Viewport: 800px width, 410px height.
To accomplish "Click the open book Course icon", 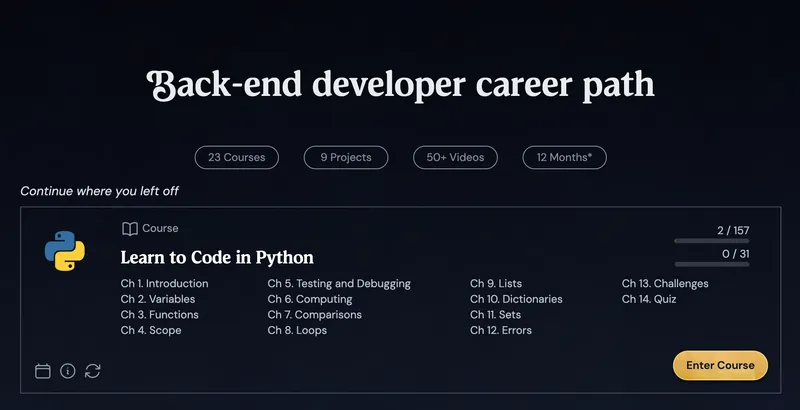I will pyautogui.click(x=129, y=229).
